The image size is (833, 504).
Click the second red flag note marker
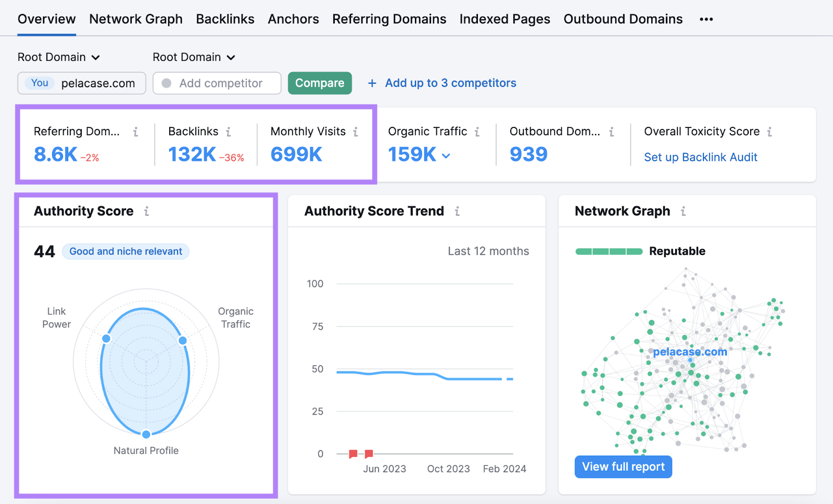tap(369, 454)
